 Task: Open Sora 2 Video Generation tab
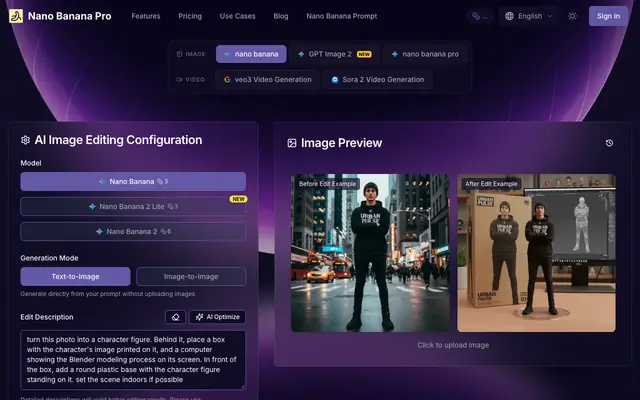click(378, 80)
